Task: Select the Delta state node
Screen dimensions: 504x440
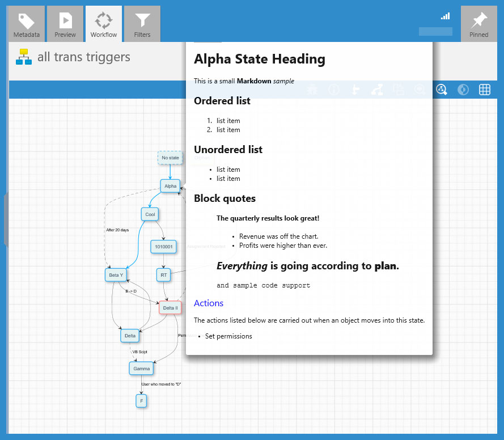Action: (x=130, y=336)
